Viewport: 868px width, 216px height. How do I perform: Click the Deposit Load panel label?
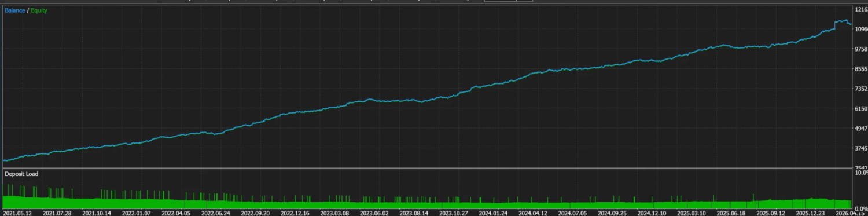[x=21, y=174]
